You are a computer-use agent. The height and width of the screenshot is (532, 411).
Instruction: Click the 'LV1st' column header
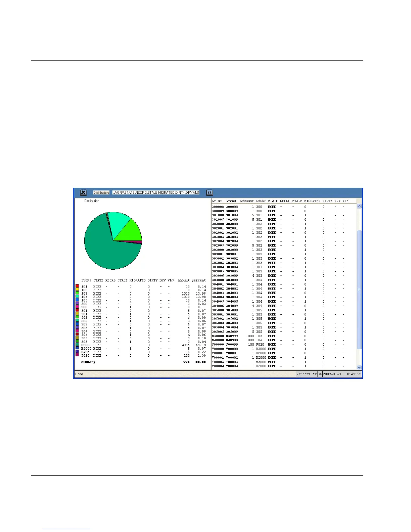coord(217,201)
